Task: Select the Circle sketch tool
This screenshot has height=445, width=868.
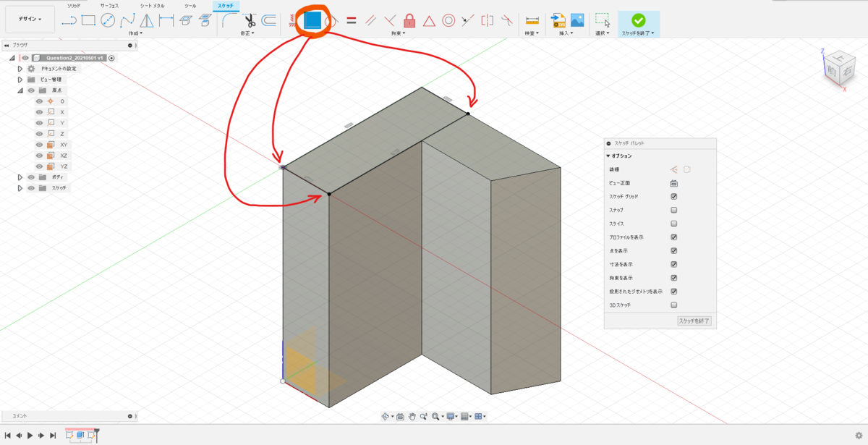Action: coord(108,20)
